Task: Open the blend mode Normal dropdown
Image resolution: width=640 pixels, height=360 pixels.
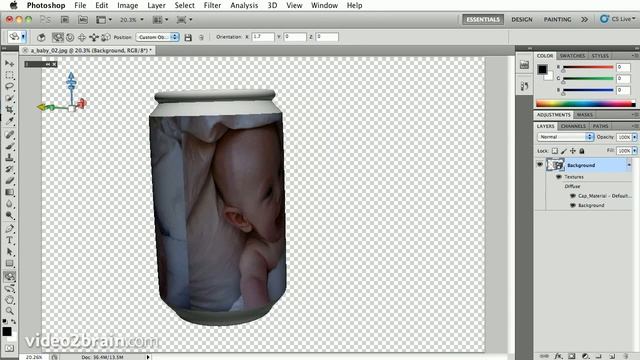Action: coord(565,137)
